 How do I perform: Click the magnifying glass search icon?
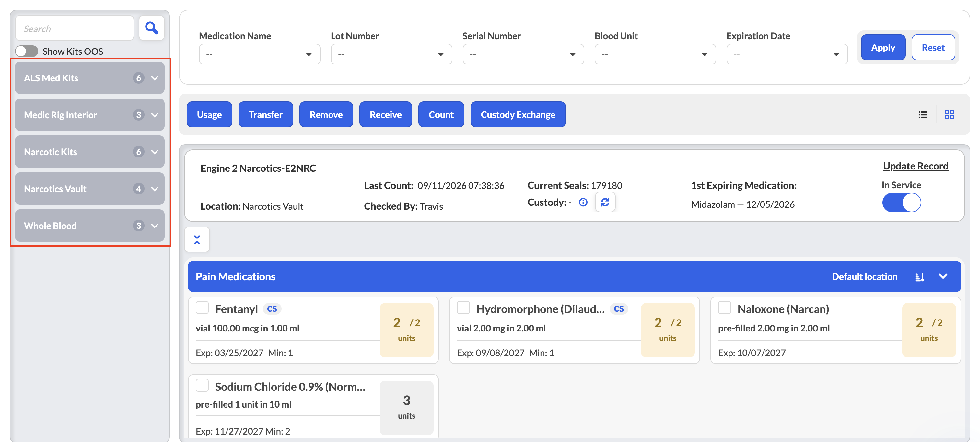pyautogui.click(x=151, y=28)
